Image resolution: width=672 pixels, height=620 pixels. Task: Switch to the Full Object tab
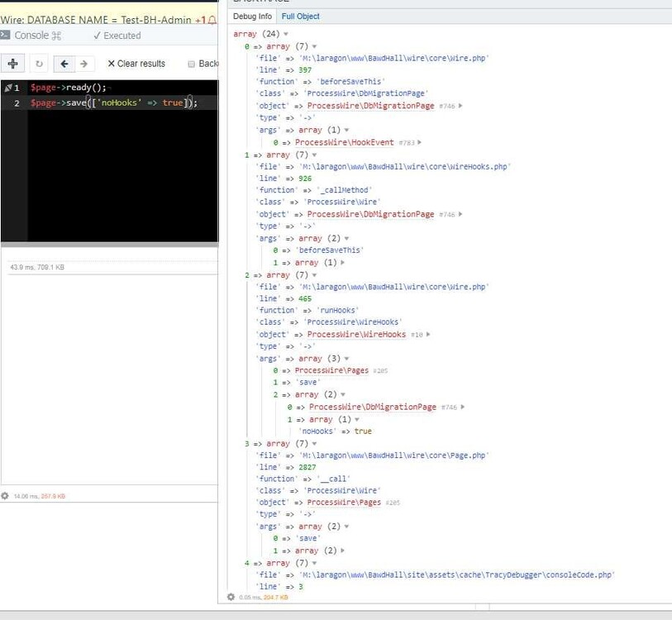pos(300,16)
